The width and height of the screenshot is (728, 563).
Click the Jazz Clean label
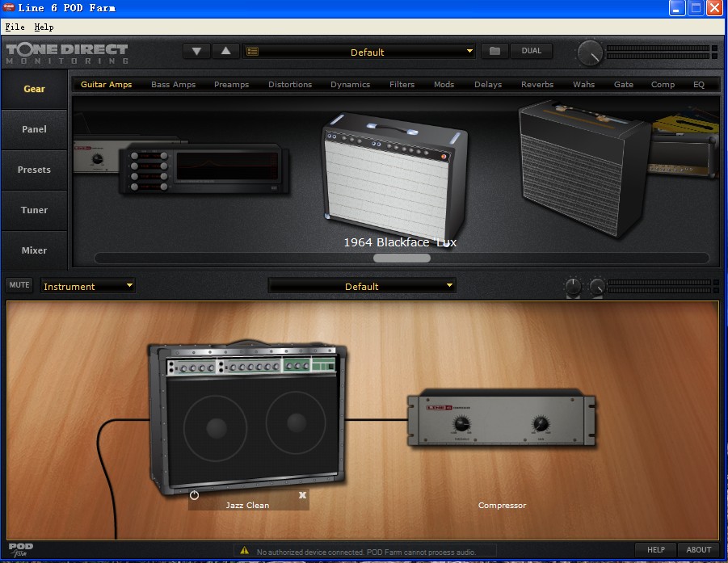tap(247, 506)
